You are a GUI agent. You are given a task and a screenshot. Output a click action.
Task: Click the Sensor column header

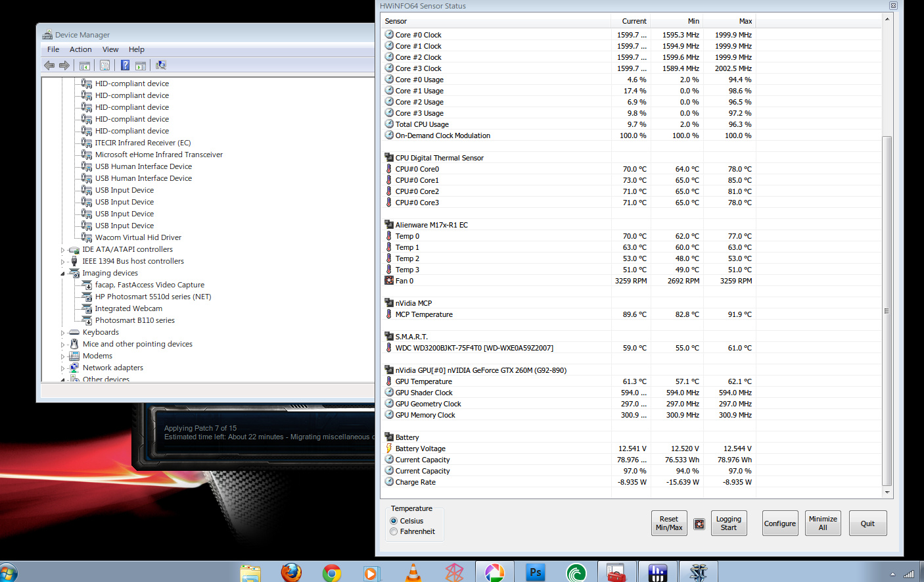coord(496,21)
